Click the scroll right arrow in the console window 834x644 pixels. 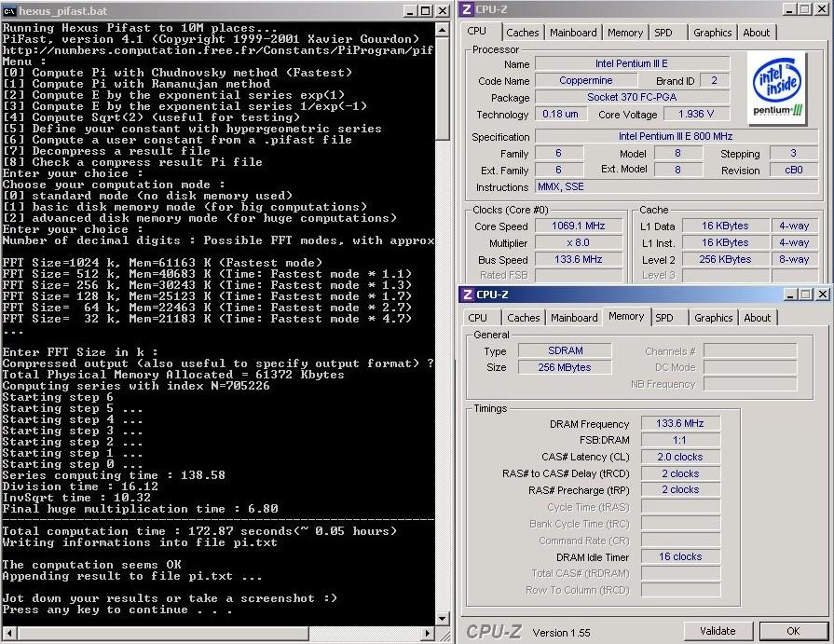(428, 634)
